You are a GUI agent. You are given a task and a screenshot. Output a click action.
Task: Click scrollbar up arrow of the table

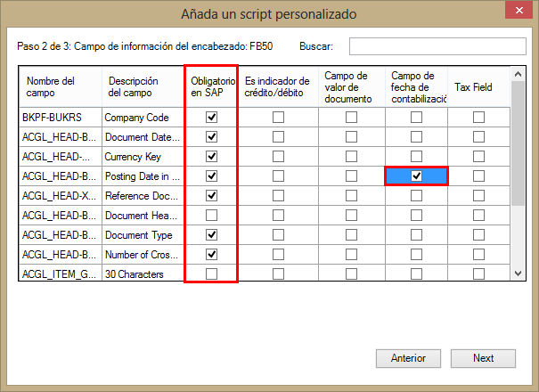[x=518, y=74]
